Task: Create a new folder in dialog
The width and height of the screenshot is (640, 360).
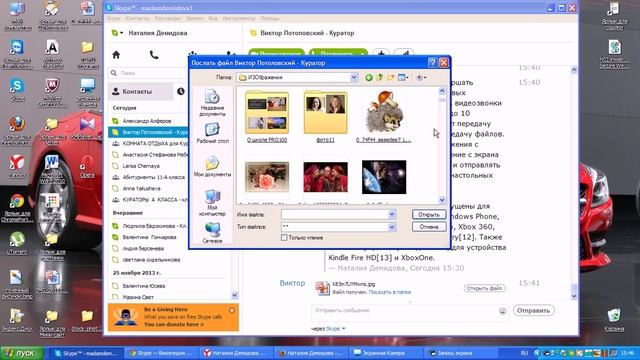Action: [x=391, y=77]
